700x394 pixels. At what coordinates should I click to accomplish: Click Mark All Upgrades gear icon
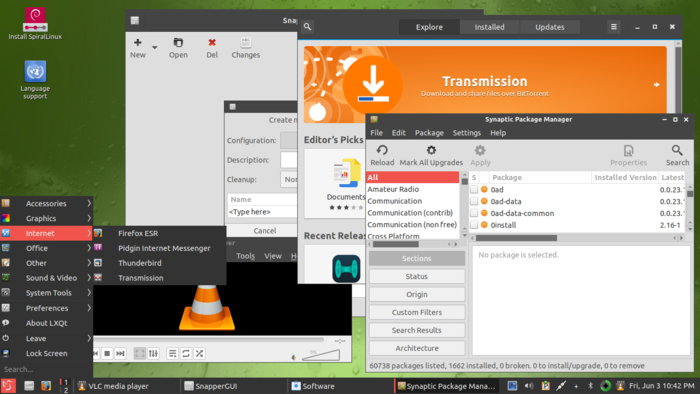(x=431, y=150)
